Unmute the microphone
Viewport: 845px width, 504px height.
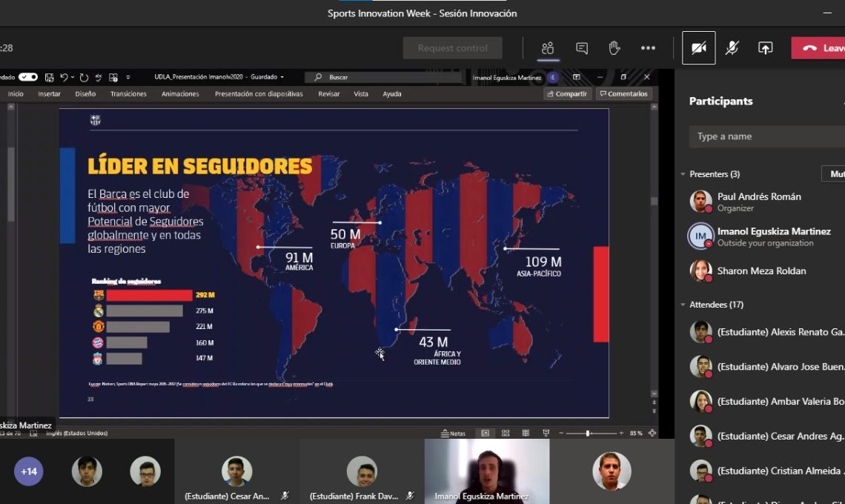pyautogui.click(x=732, y=48)
